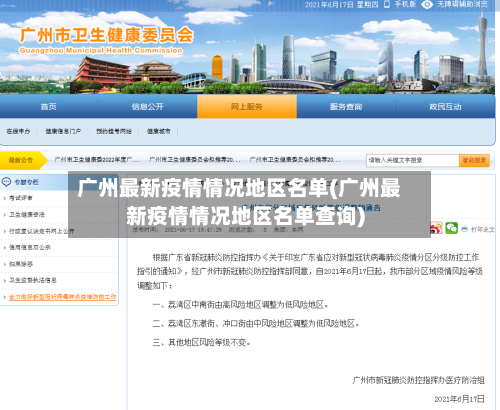The height and width of the screenshot is (410, 500).
Task: Open second announcement 广州市卫生健康委员会拟推荐
Action: click(194, 160)
